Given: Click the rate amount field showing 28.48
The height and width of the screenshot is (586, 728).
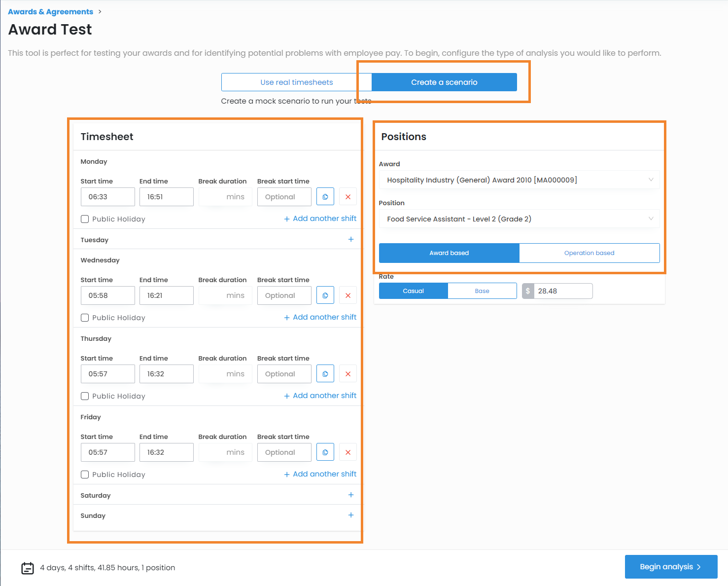Looking at the screenshot, I should click(562, 291).
